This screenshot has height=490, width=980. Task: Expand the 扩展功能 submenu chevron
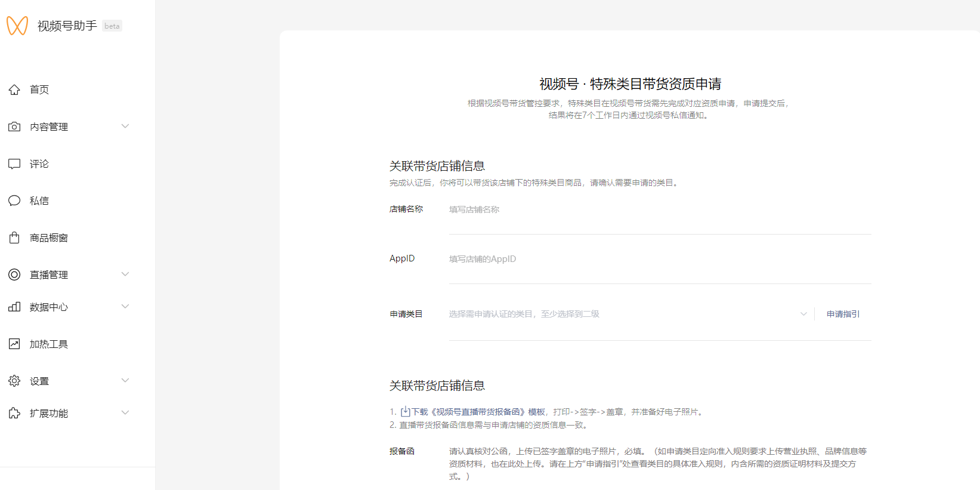point(125,412)
